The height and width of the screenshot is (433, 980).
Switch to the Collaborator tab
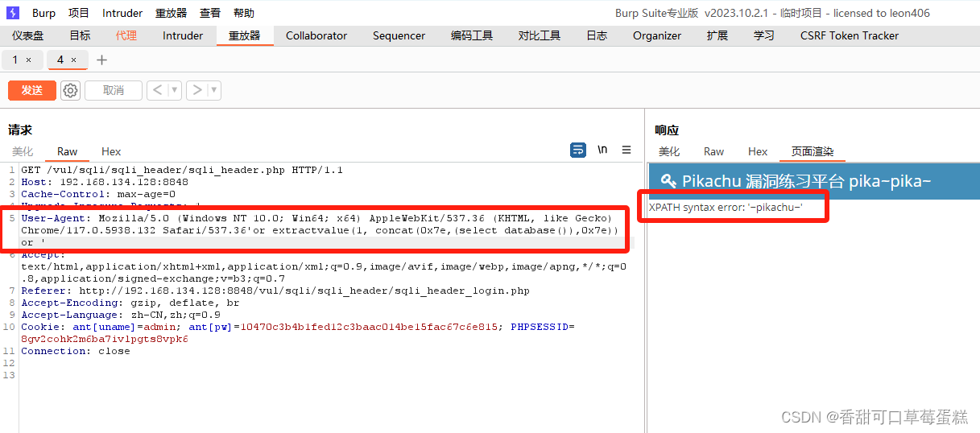point(316,35)
